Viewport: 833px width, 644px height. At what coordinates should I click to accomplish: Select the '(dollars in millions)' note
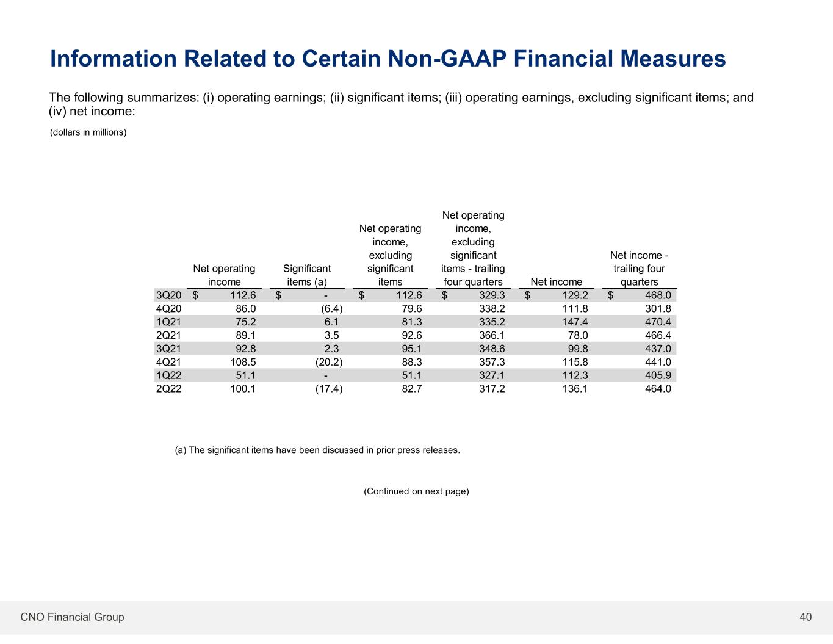88,132
